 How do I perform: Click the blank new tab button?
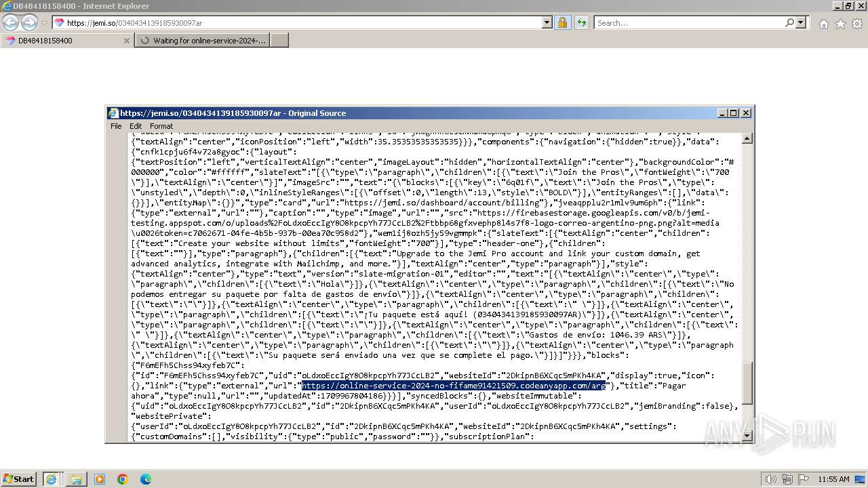pyautogui.click(x=279, y=41)
